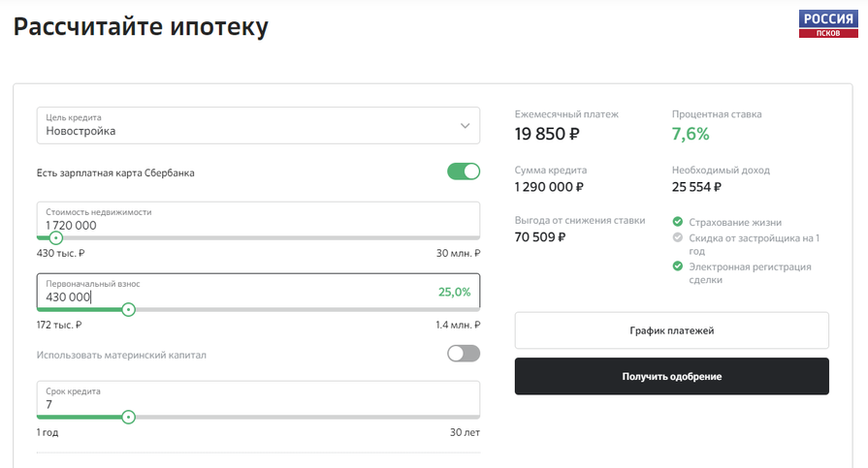Click the Стоимость недвижимости slider handle
The height and width of the screenshot is (468, 868).
[55, 237]
